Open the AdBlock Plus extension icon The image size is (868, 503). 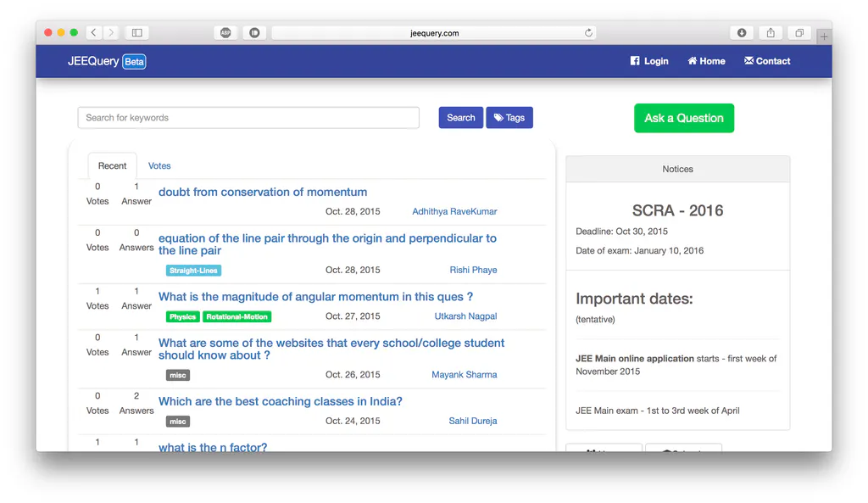pos(225,33)
